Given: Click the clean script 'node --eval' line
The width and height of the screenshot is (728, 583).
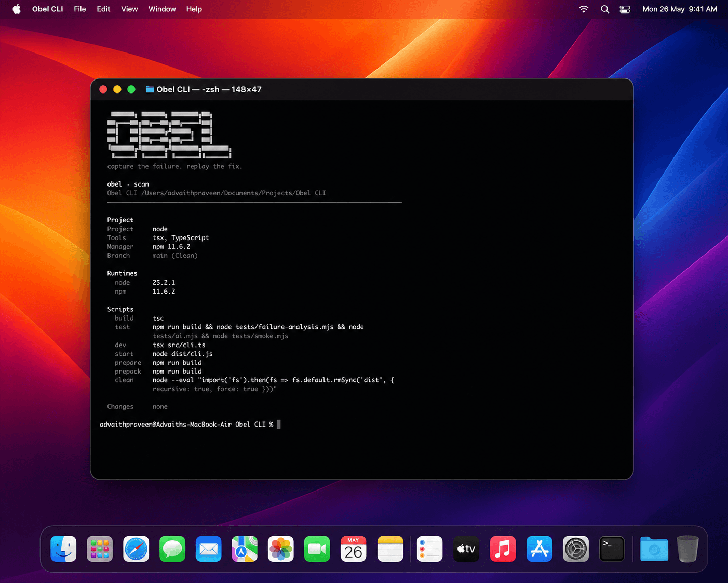Looking at the screenshot, I should coord(273,380).
